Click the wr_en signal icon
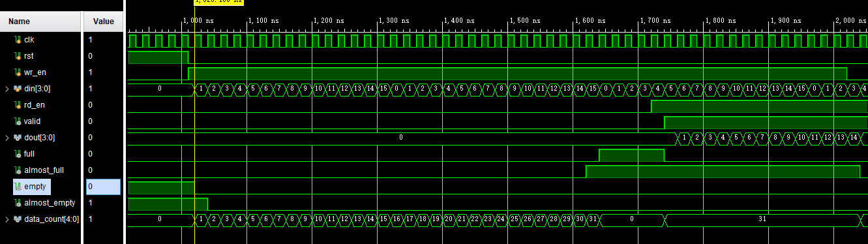The height and width of the screenshot is (244, 868). tap(18, 72)
